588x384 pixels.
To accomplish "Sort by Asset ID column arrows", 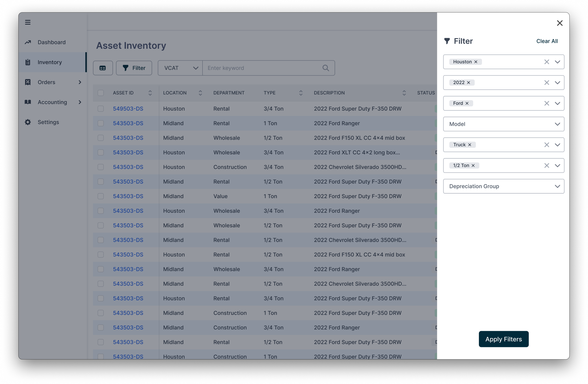I will coord(150,93).
